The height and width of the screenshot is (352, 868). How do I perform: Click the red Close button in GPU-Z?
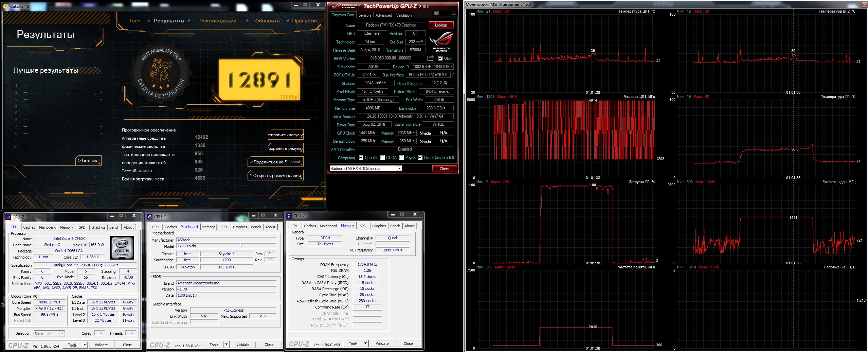pos(444,169)
